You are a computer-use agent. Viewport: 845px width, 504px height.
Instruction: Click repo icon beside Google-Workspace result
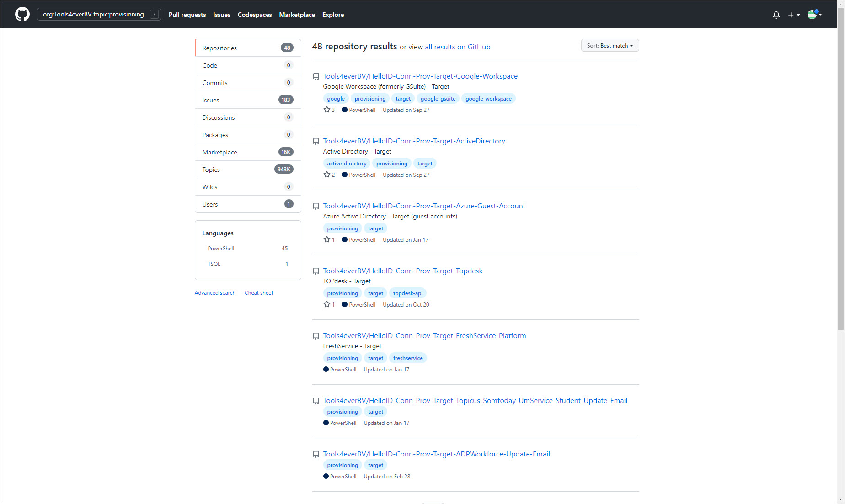pos(316,76)
